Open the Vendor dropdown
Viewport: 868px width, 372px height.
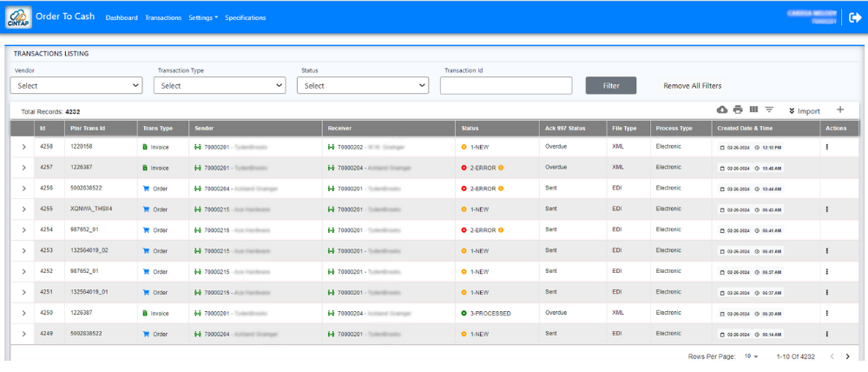[x=76, y=85]
